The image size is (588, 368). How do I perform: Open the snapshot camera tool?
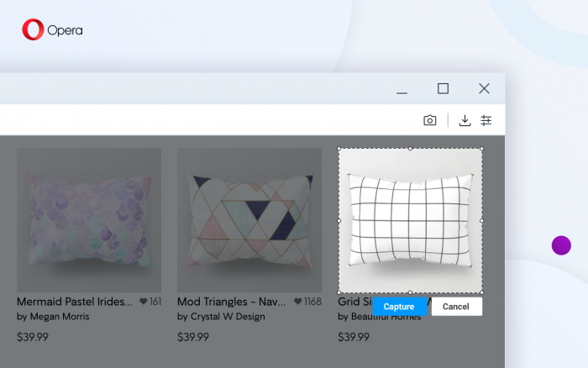pyautogui.click(x=430, y=120)
